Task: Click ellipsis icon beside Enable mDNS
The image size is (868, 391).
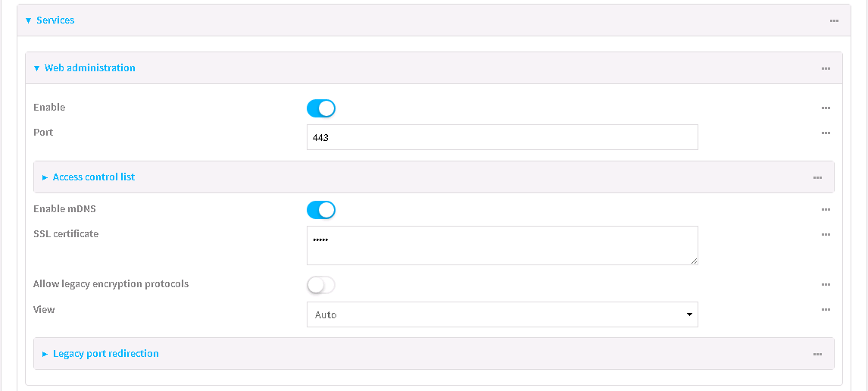Action: tap(826, 210)
